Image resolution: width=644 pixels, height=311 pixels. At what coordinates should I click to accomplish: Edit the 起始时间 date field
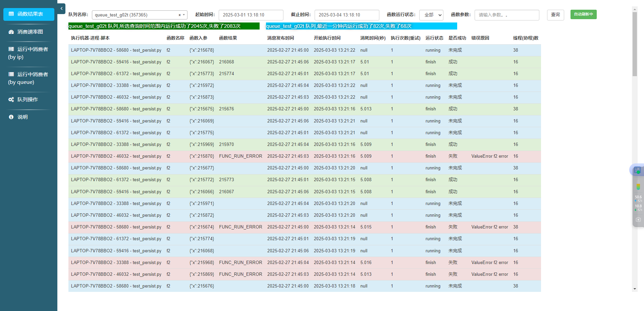tap(251, 15)
